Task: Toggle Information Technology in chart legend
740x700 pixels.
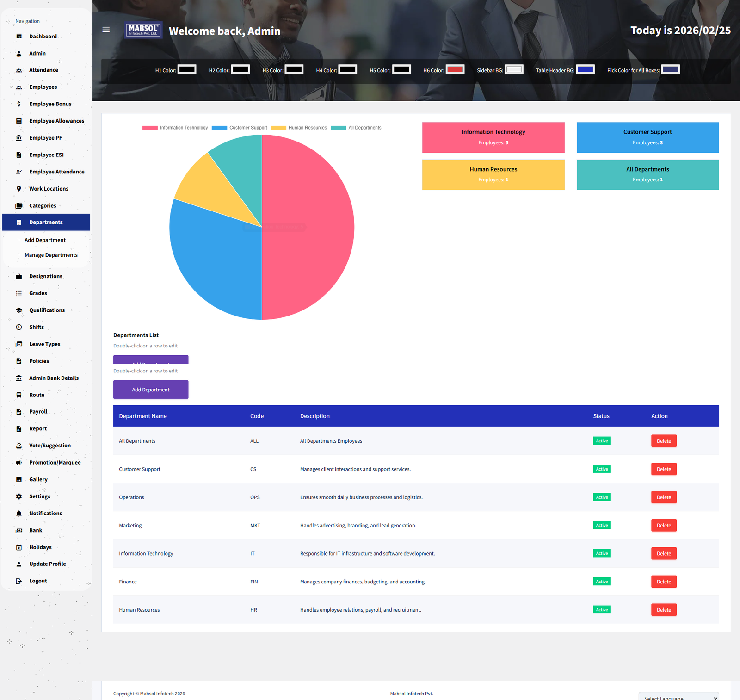Action: (175, 128)
